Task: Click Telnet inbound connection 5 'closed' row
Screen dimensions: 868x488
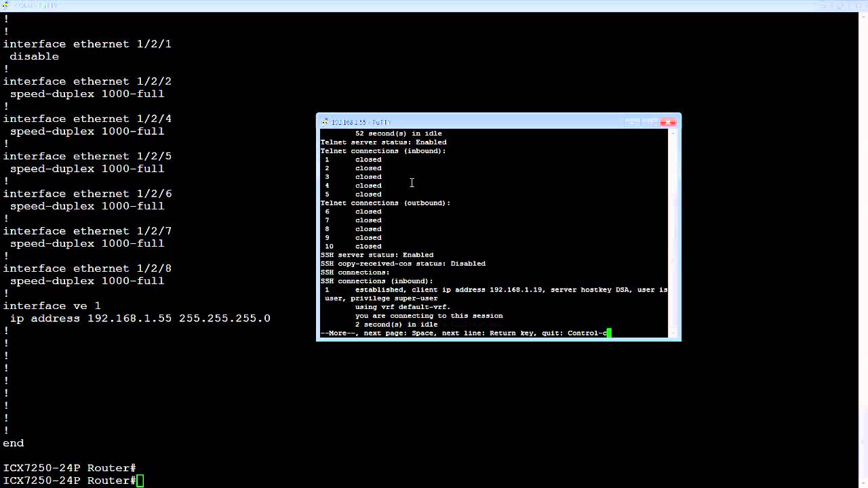Action: click(x=353, y=195)
